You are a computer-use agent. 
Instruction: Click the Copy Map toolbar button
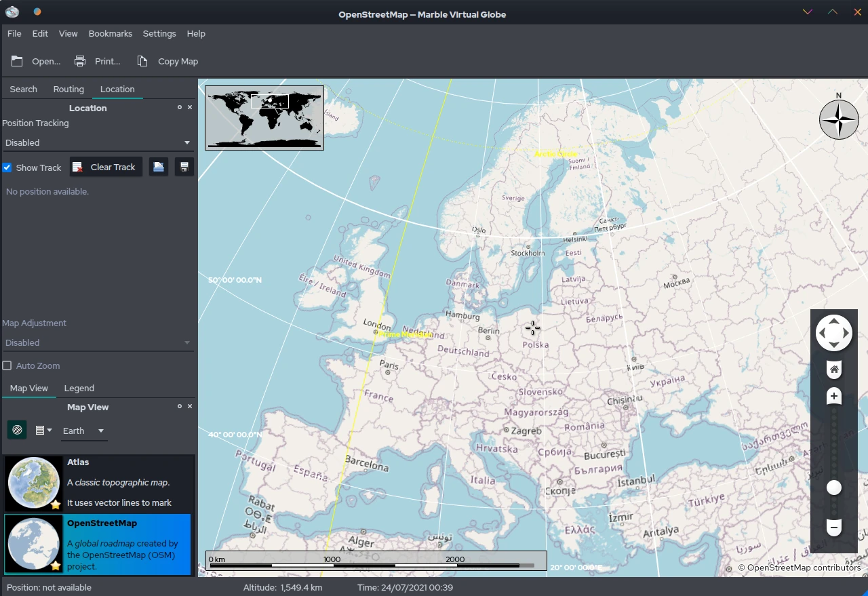(x=167, y=61)
